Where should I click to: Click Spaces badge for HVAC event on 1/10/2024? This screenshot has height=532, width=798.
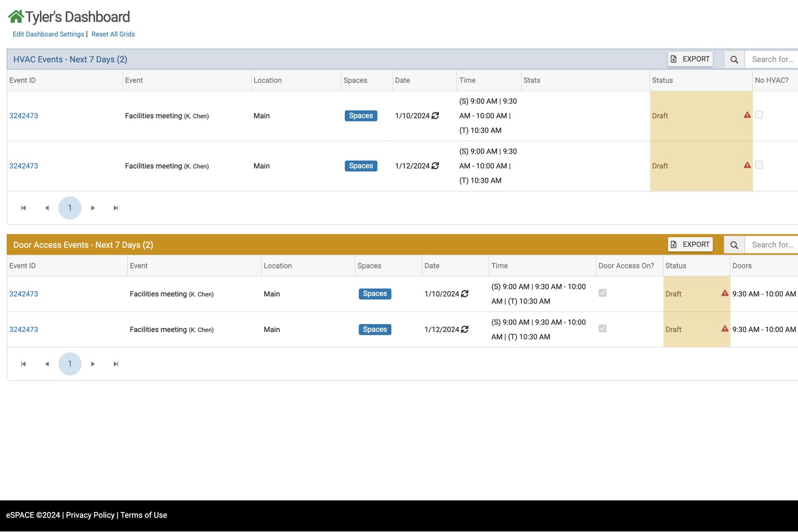(x=361, y=116)
